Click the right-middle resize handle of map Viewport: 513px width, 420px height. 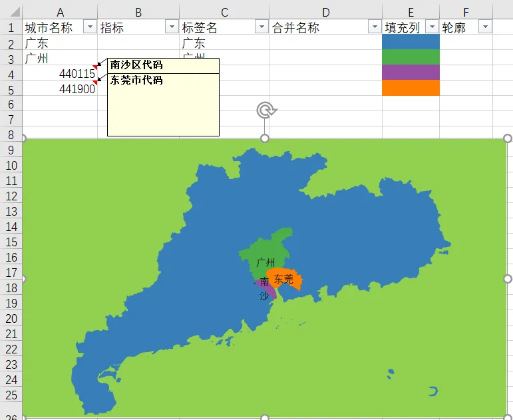[x=508, y=279]
